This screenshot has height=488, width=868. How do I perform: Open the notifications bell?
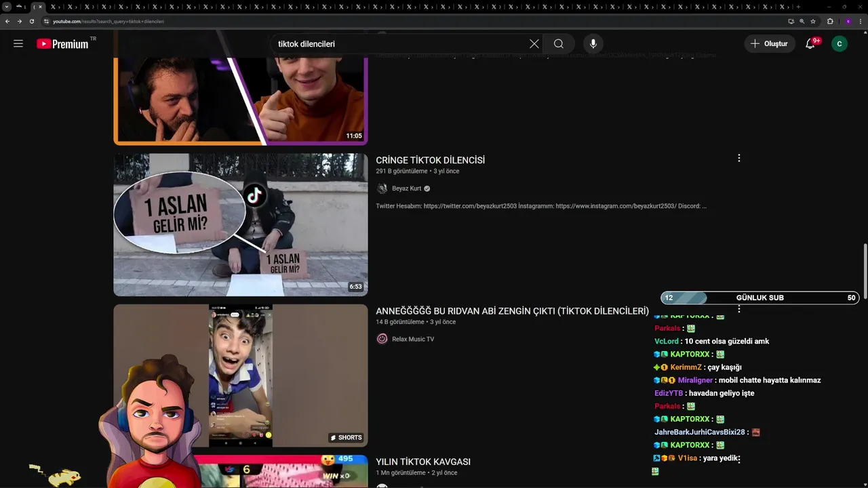click(810, 43)
